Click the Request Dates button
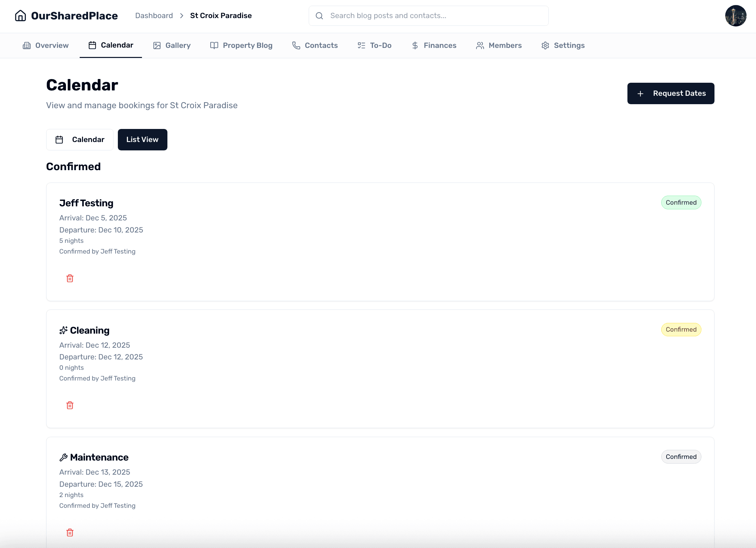756x548 pixels. coord(671,93)
